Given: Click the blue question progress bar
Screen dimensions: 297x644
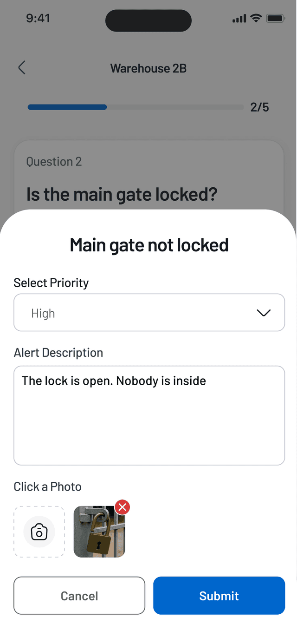Looking at the screenshot, I should pos(67,107).
